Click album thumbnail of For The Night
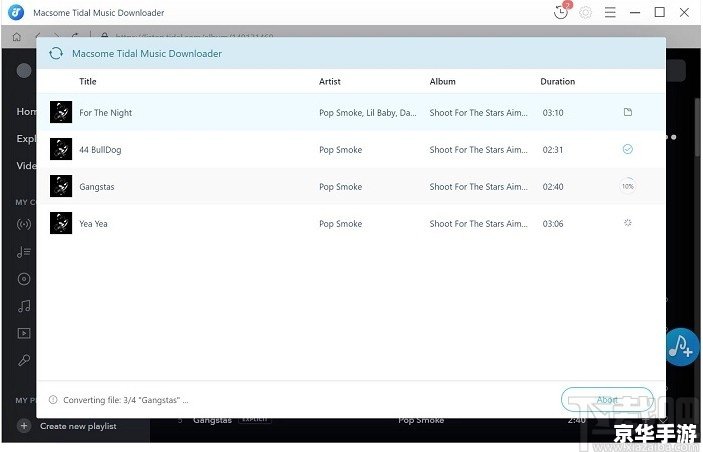Screen dimensions: 703x452 pyautogui.click(x=61, y=112)
